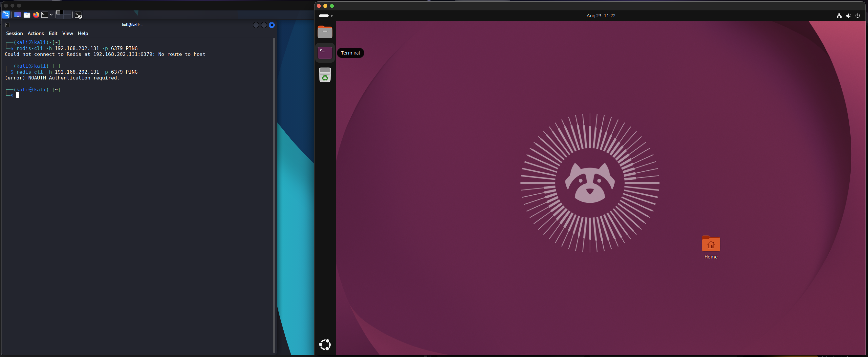Open the Ubuntu Activities overview indicator
The height and width of the screenshot is (357, 868).
coord(325,16)
